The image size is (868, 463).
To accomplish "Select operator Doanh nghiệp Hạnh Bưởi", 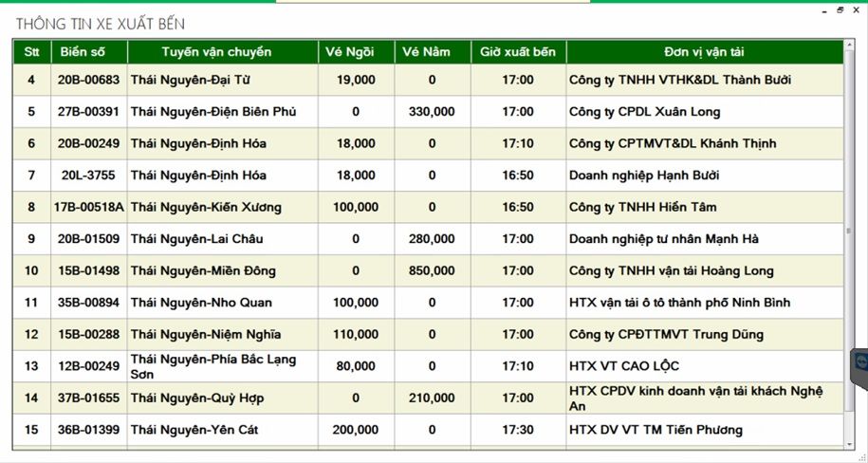I will 705,176.
